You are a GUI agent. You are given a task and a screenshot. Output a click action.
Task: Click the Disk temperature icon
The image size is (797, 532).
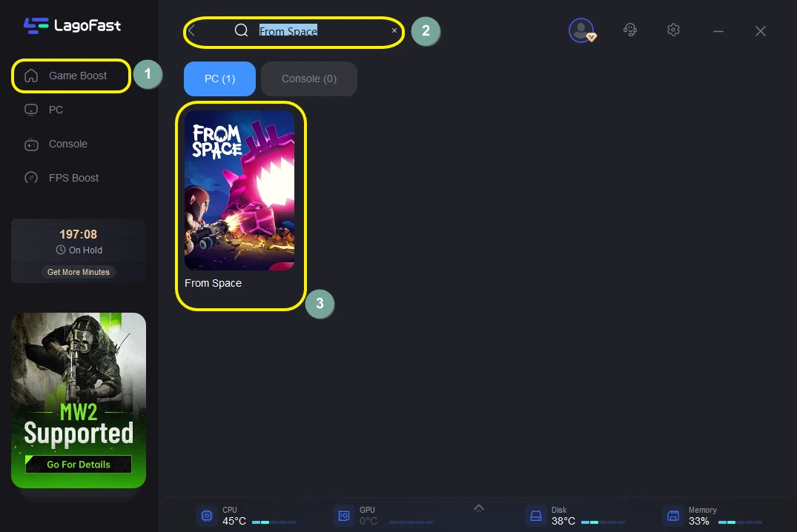[x=536, y=515]
